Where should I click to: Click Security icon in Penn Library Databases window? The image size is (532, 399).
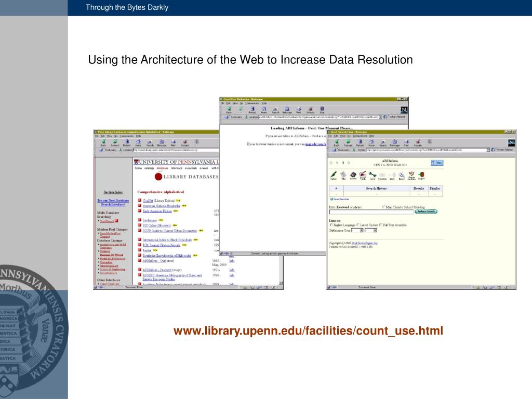point(185,142)
